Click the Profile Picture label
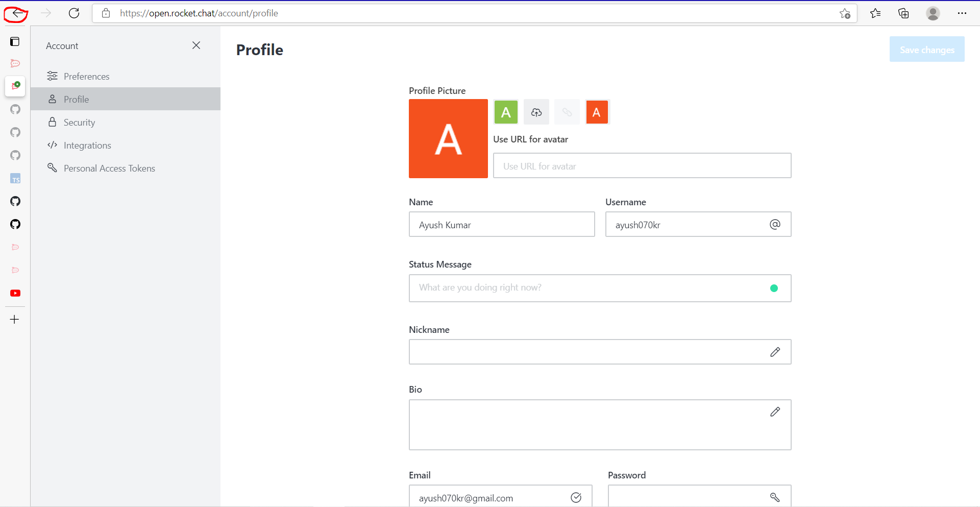This screenshot has height=507, width=980. pos(437,91)
